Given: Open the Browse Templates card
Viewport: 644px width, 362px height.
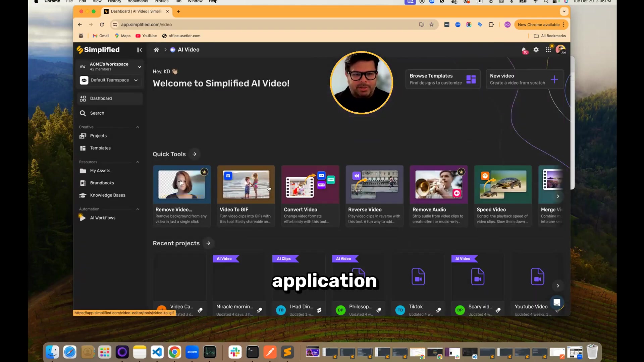Looking at the screenshot, I should tap(443, 79).
